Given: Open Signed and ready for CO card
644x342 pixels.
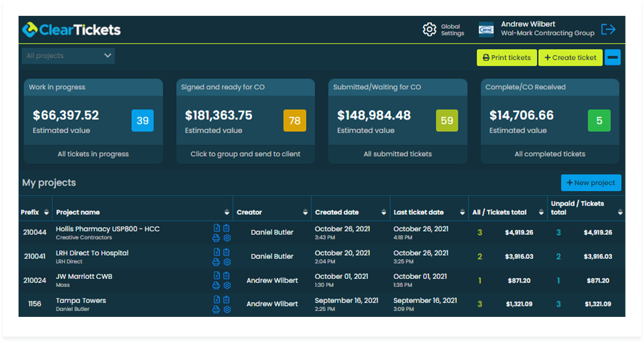Looking at the screenshot, I should [x=245, y=121].
